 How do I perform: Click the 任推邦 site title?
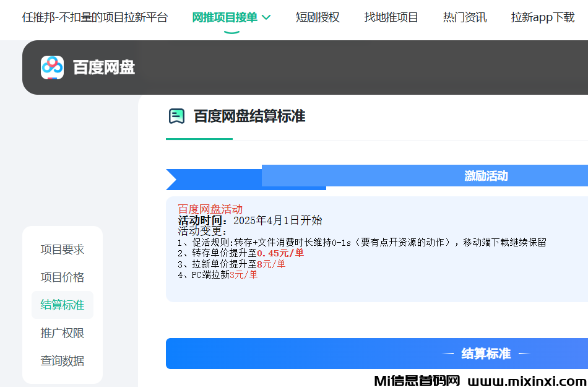pyautogui.click(x=95, y=17)
